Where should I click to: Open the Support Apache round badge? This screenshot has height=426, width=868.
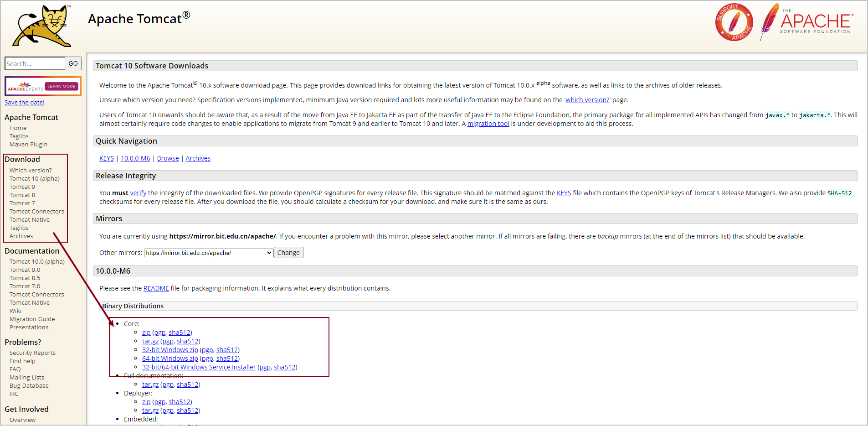(734, 22)
